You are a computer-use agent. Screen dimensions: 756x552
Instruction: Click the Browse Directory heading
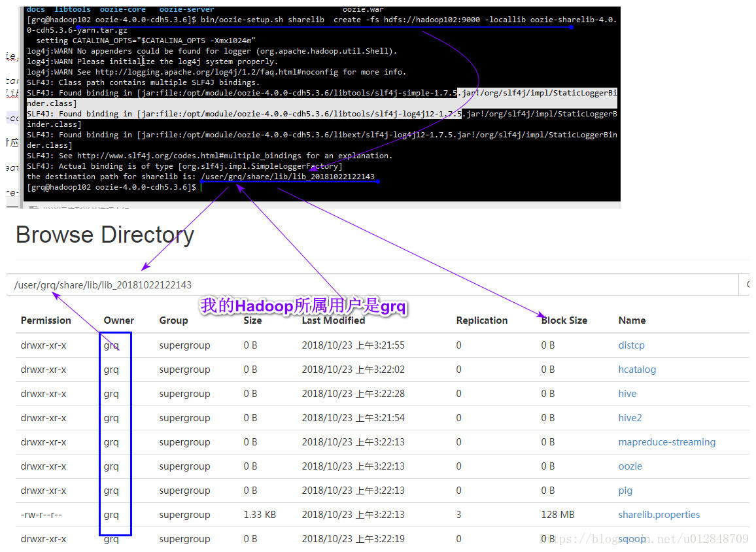105,235
